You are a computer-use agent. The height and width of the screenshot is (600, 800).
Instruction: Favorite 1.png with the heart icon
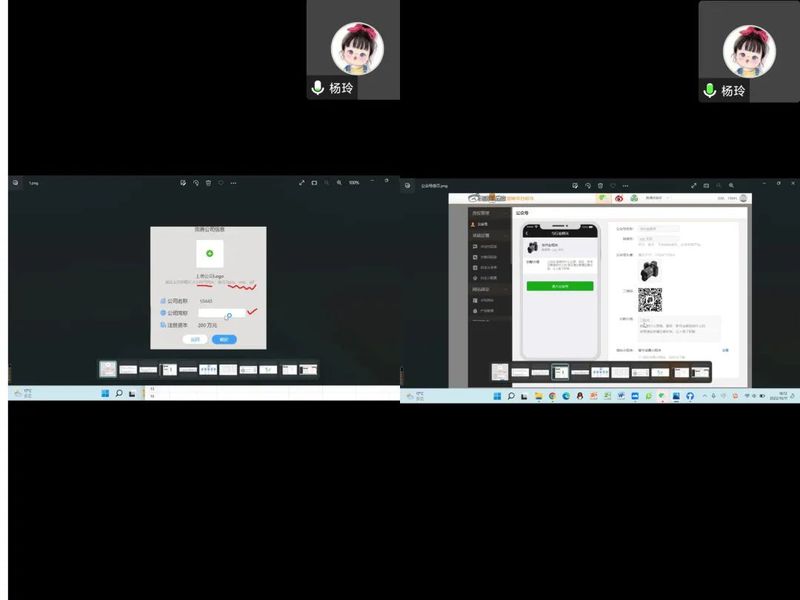click(221, 183)
